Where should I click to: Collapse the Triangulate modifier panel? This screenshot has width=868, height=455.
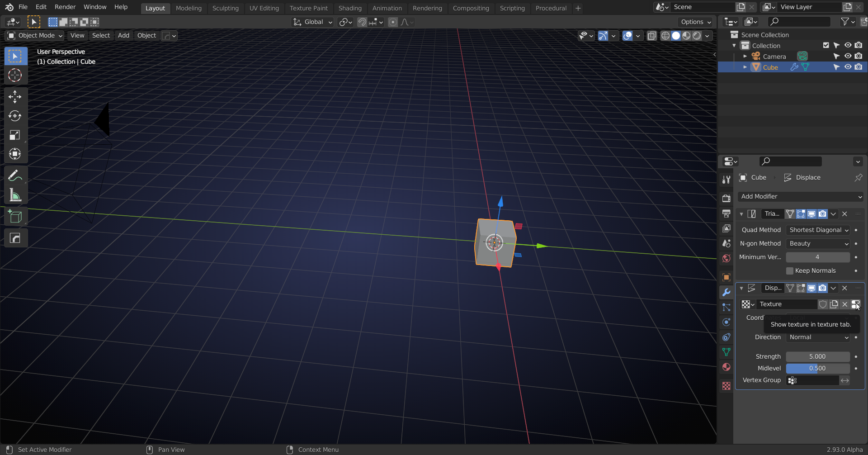click(741, 214)
